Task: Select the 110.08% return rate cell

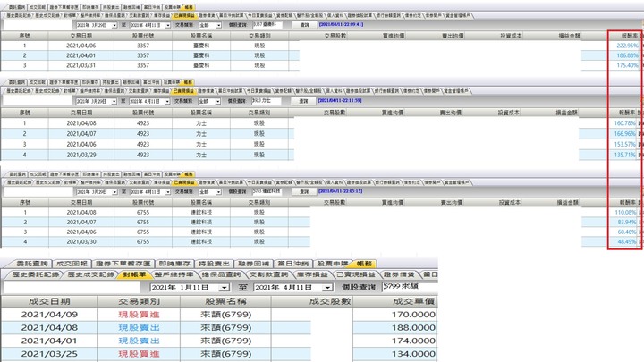Action: coord(625,212)
